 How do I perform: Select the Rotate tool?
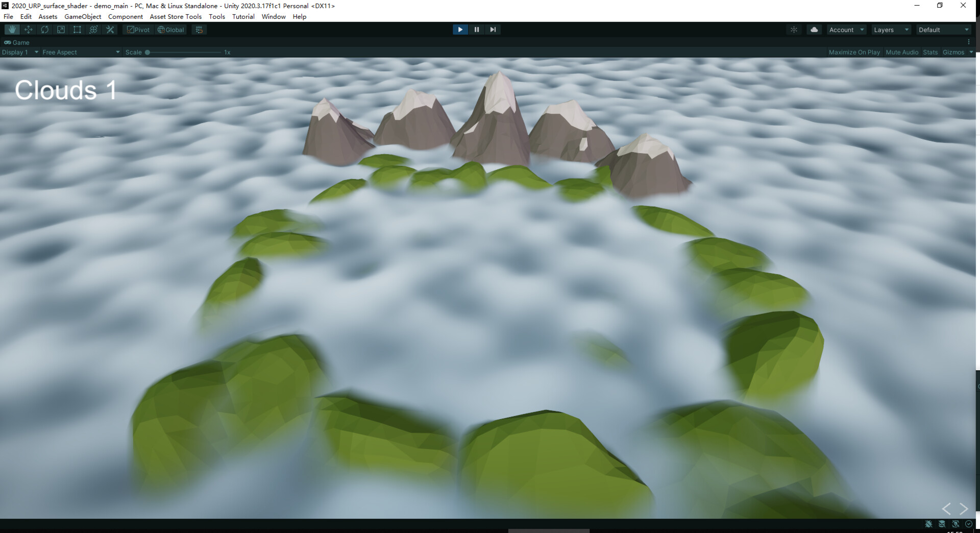coord(44,29)
